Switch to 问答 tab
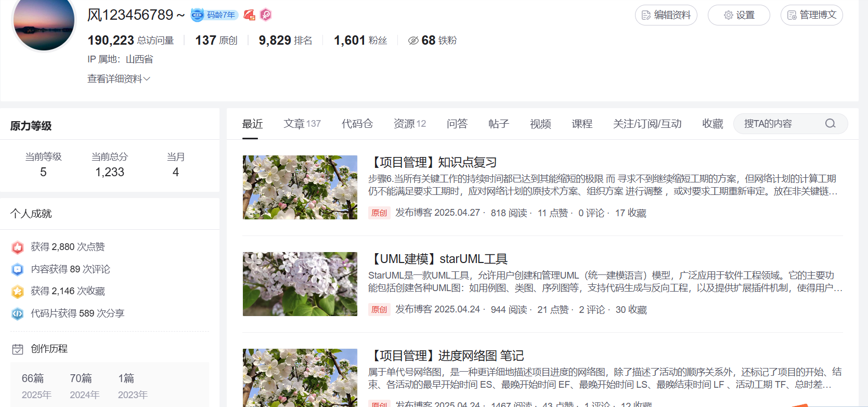The image size is (868, 407). [457, 124]
